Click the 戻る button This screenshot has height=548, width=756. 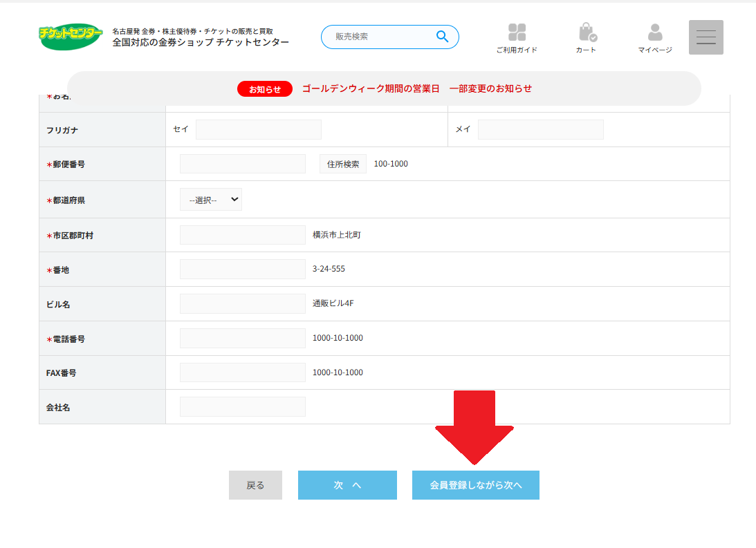[255, 485]
